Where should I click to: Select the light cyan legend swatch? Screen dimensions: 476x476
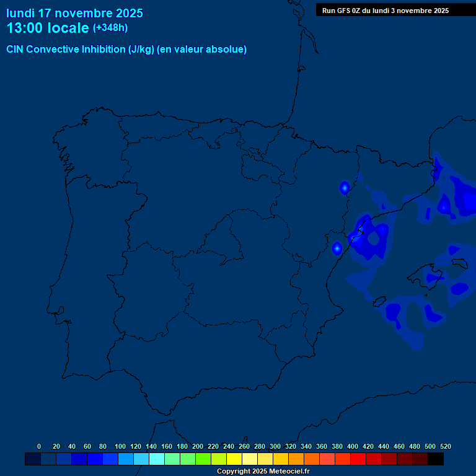coord(157,459)
